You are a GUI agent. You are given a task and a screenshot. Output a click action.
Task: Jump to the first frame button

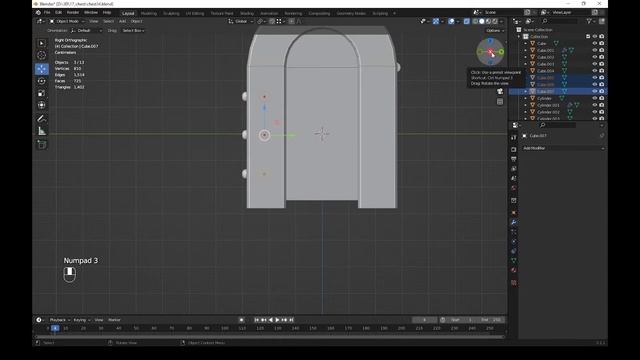click(x=257, y=320)
